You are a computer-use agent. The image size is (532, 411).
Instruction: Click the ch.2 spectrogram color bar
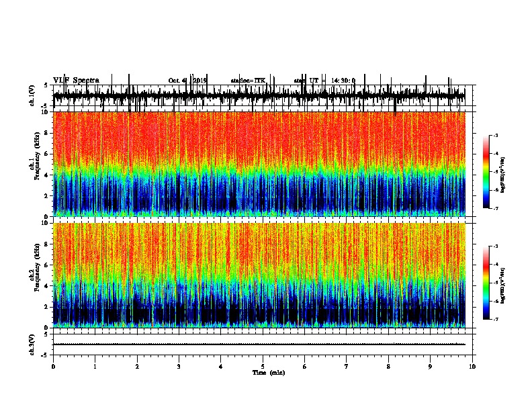486,283
